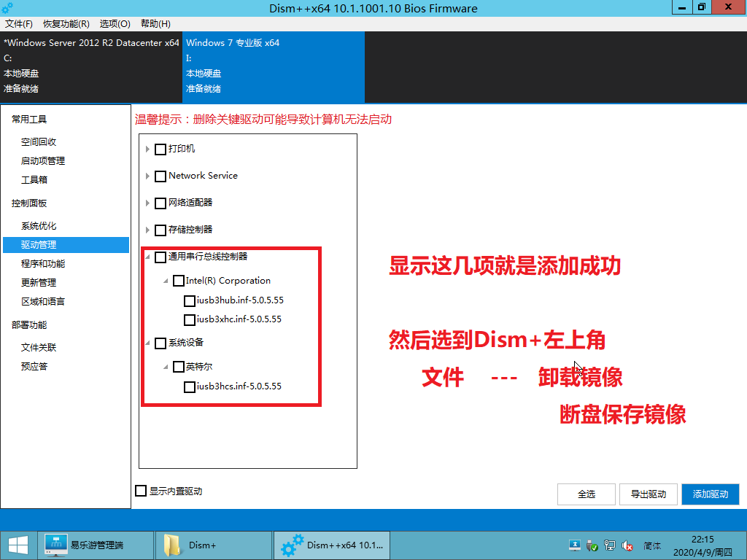Check the 通用串行总线控制器 checkbox
This screenshot has height=560, width=747.
(160, 257)
